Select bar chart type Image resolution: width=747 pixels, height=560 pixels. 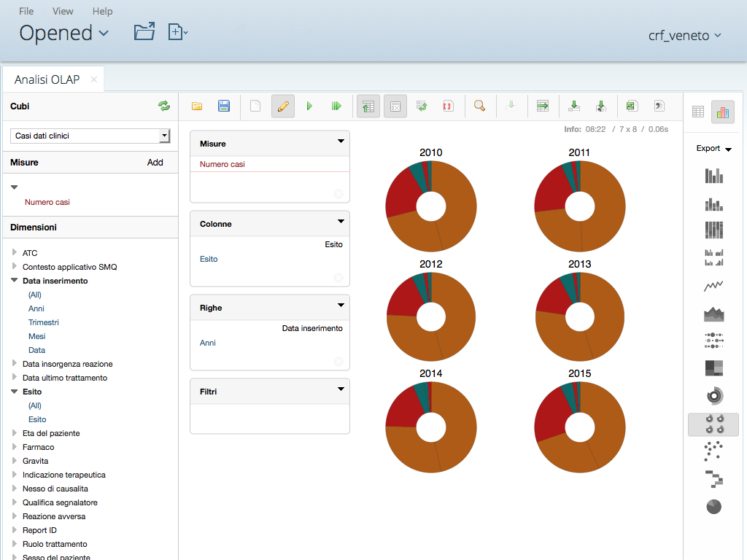[x=713, y=176]
